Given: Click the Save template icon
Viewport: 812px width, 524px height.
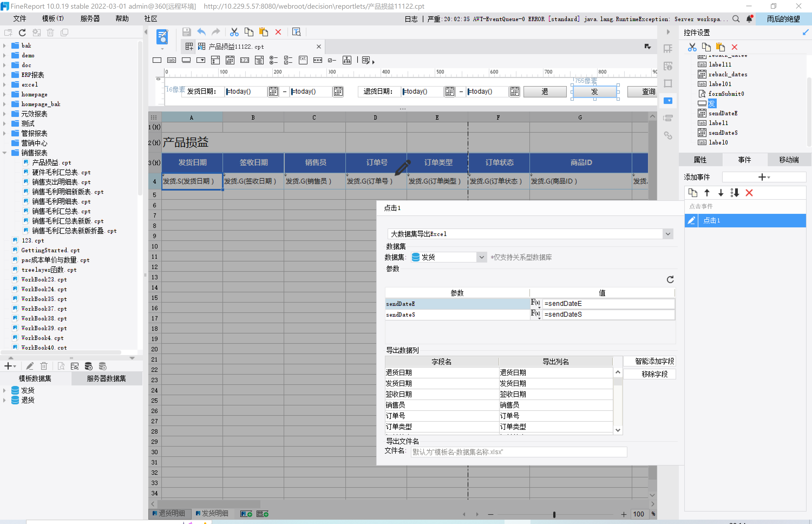Looking at the screenshot, I should click(x=186, y=32).
